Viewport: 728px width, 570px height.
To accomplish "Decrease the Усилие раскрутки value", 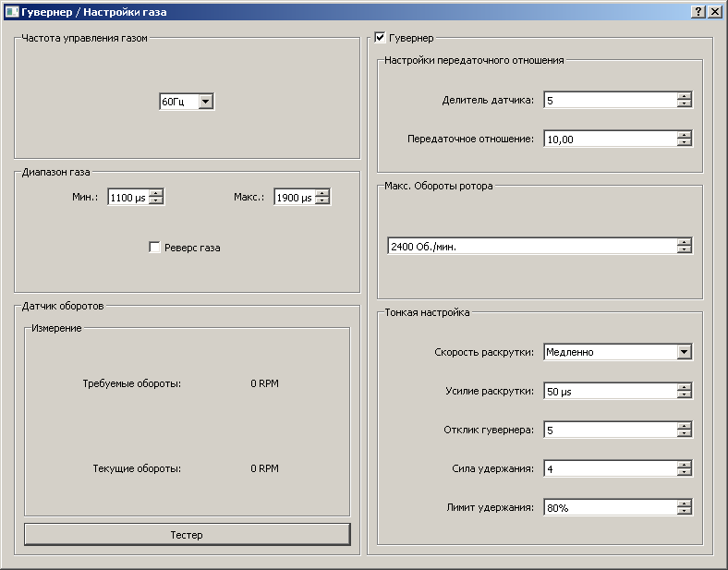I will click(x=684, y=394).
